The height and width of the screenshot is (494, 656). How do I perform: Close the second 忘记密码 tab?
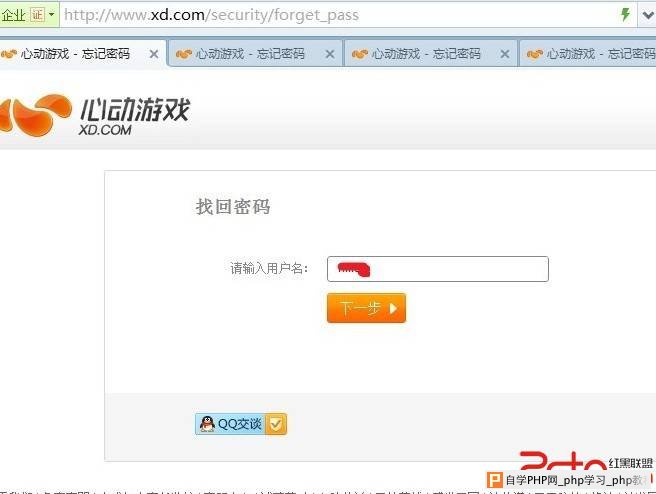(330, 54)
